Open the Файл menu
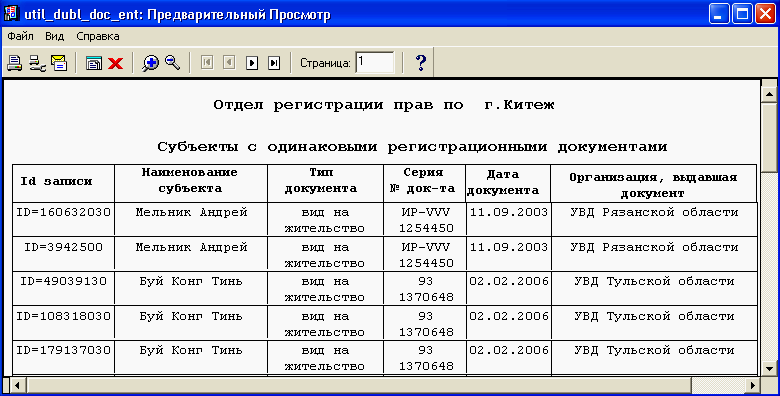Viewport: 780px width, 396px height. tap(20, 36)
